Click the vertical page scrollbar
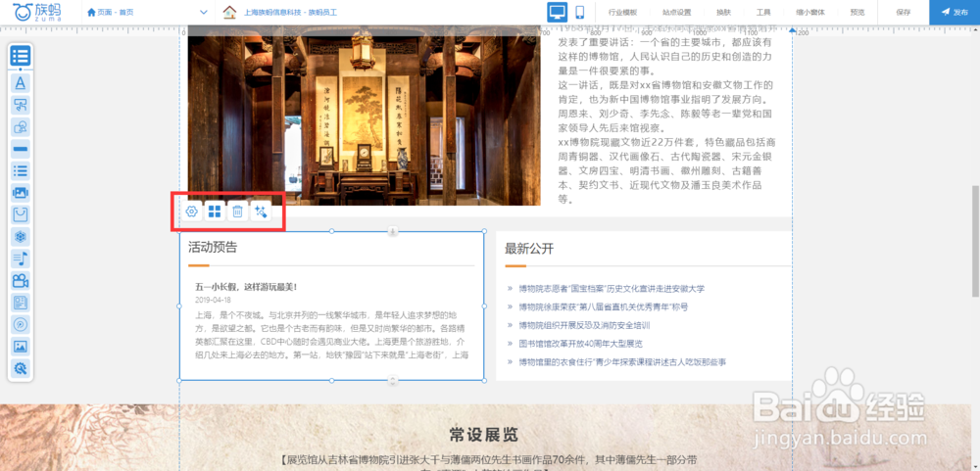Viewport: 980px width, 471px height. [976, 241]
